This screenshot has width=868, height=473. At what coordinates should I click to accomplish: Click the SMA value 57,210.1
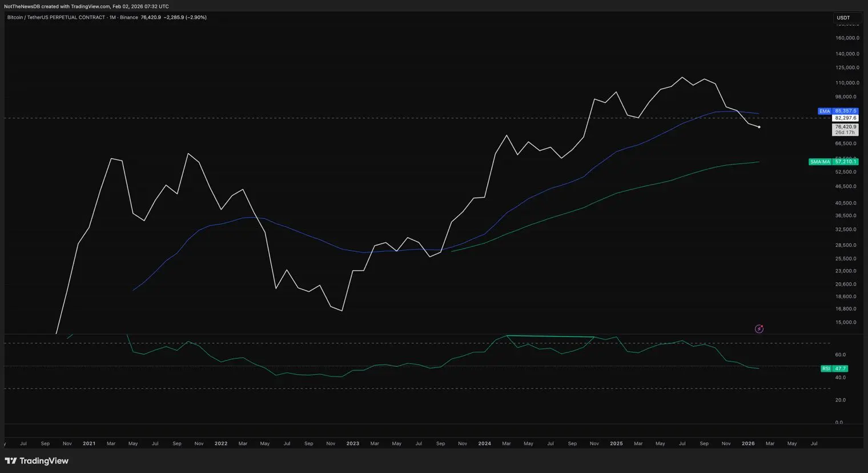coord(846,162)
